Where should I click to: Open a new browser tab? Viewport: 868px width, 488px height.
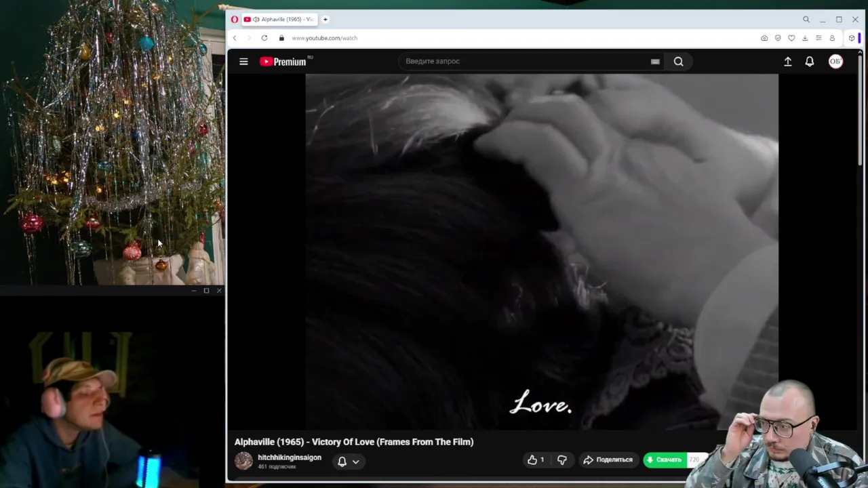325,20
